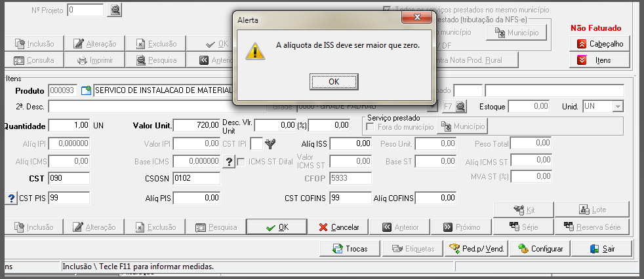The height and width of the screenshot is (279, 644).
Task: Open the question mark help beside Base ICMS
Action: (229, 162)
